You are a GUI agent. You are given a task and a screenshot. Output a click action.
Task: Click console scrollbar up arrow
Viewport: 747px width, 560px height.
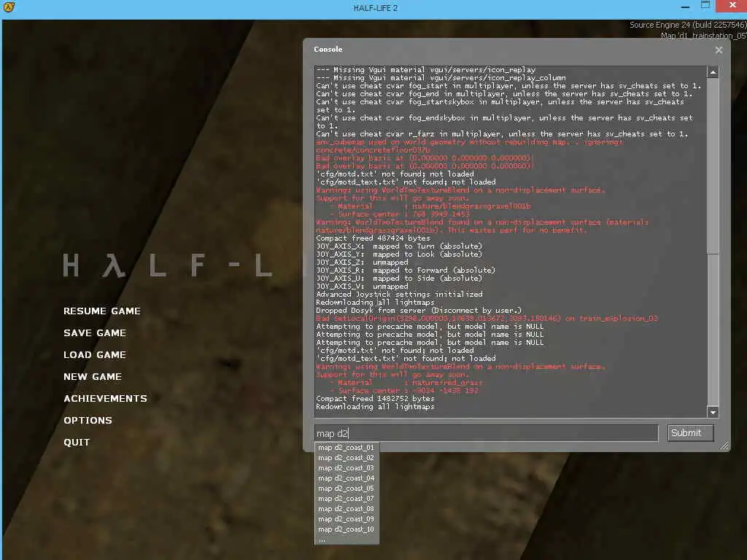point(713,72)
